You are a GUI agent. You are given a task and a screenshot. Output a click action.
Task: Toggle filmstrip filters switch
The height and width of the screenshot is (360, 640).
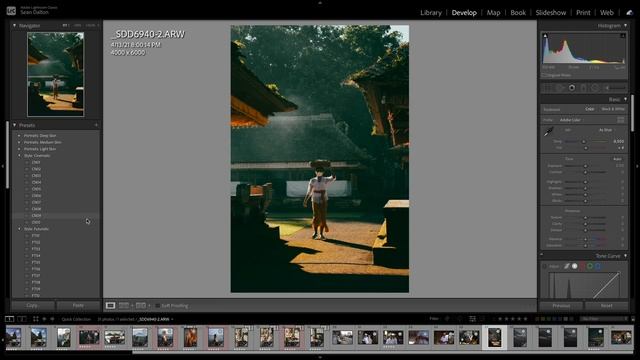coord(633,319)
